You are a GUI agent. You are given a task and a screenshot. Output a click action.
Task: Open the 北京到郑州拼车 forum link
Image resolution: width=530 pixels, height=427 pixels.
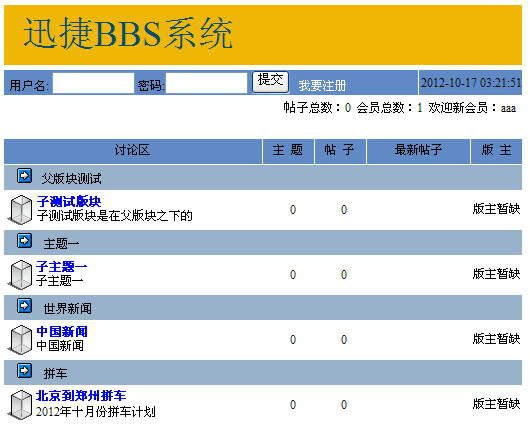[81, 396]
